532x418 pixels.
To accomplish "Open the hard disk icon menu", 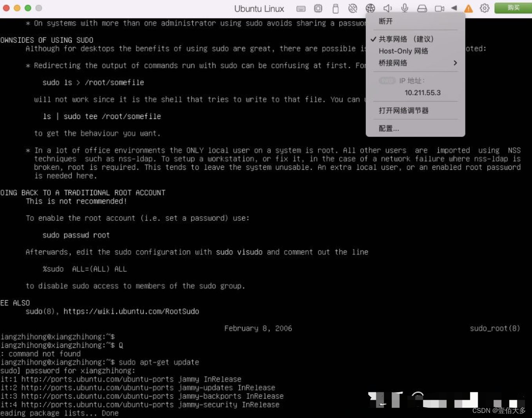I will click(x=422, y=8).
